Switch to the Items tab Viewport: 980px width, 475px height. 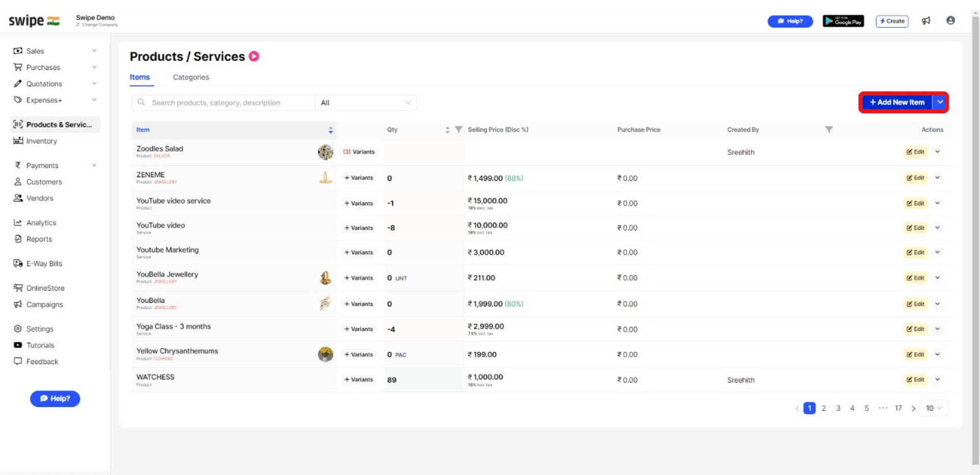tap(140, 77)
